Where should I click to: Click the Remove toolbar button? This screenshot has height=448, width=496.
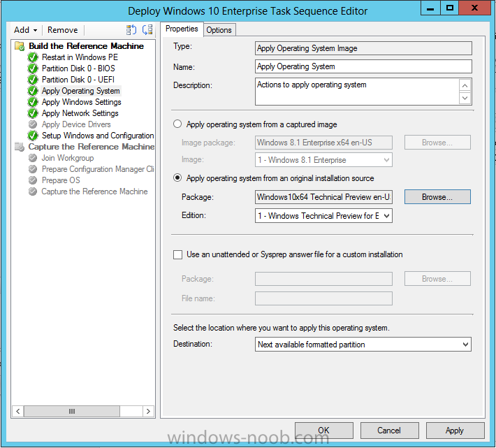pos(63,30)
